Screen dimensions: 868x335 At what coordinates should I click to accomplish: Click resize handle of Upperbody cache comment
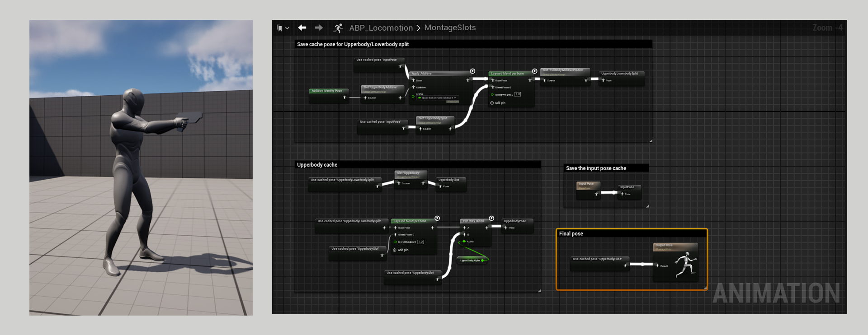pyautogui.click(x=539, y=291)
